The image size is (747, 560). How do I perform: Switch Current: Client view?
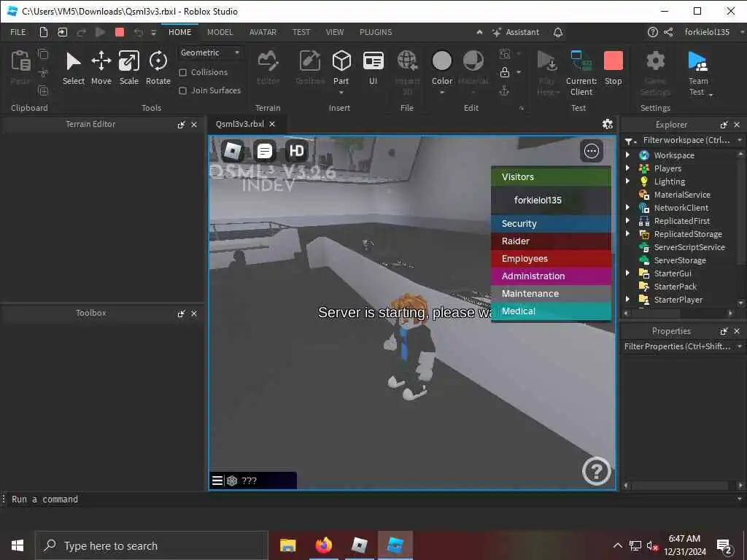coord(581,73)
